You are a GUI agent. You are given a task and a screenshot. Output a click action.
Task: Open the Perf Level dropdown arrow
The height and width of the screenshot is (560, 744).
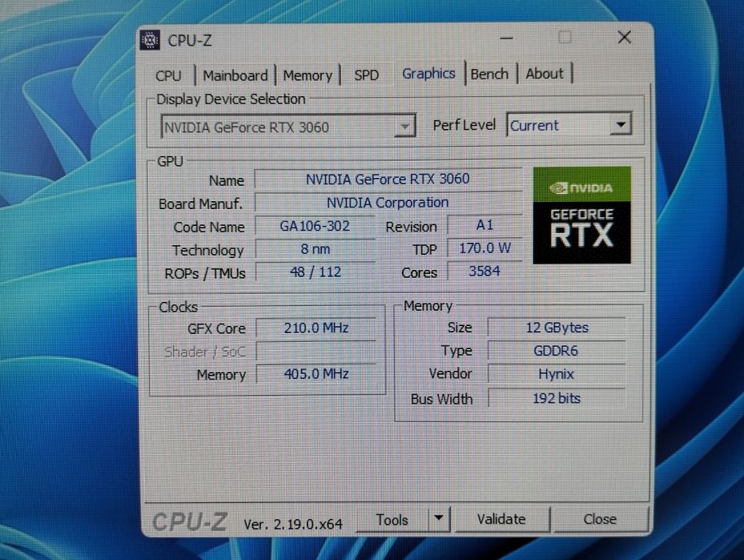621,125
